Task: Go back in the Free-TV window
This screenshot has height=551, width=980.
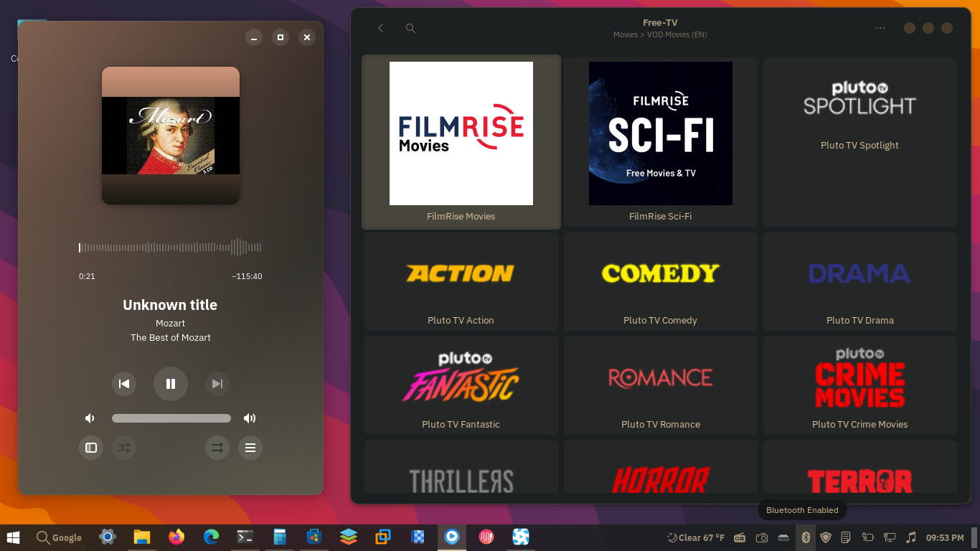Action: click(x=381, y=28)
